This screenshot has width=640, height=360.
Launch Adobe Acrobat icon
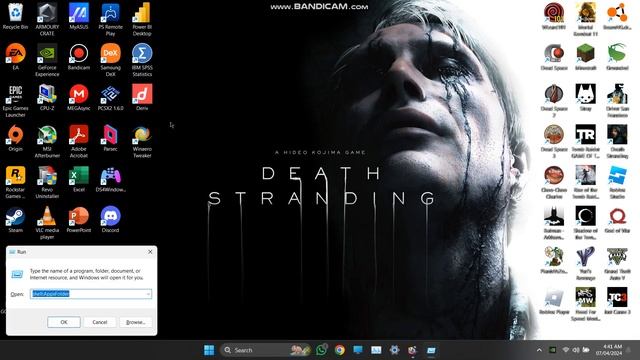[x=79, y=141]
